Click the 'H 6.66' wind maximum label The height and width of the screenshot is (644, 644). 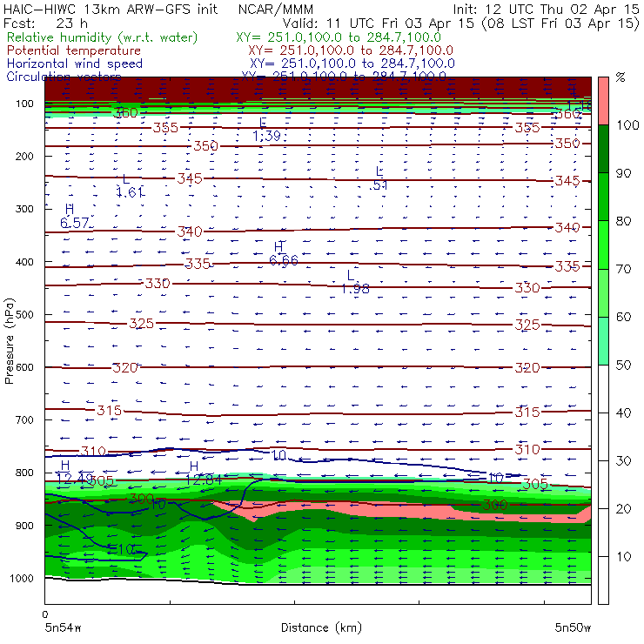coord(284,254)
